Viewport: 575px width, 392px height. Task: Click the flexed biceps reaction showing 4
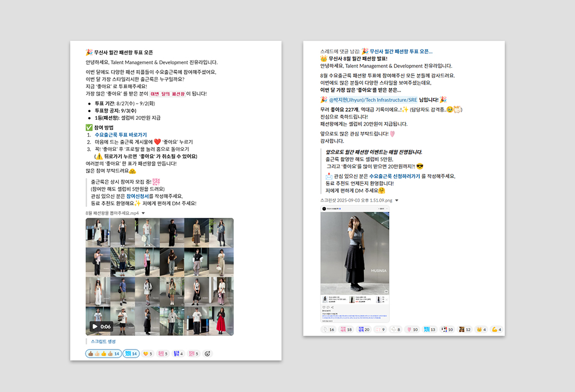497,329
